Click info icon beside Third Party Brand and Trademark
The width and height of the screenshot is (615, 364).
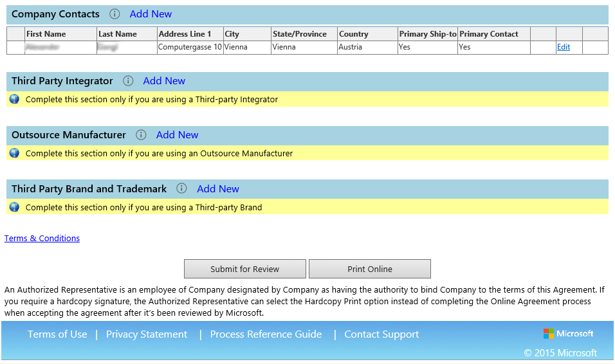point(181,189)
